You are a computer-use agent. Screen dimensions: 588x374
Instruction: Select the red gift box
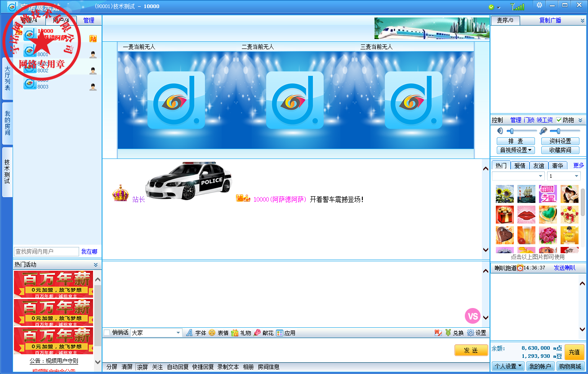click(505, 215)
